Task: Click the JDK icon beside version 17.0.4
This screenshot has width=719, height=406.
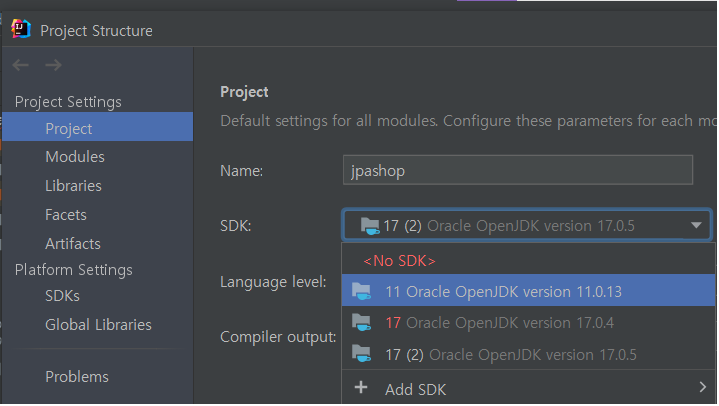Action: pyautogui.click(x=361, y=323)
